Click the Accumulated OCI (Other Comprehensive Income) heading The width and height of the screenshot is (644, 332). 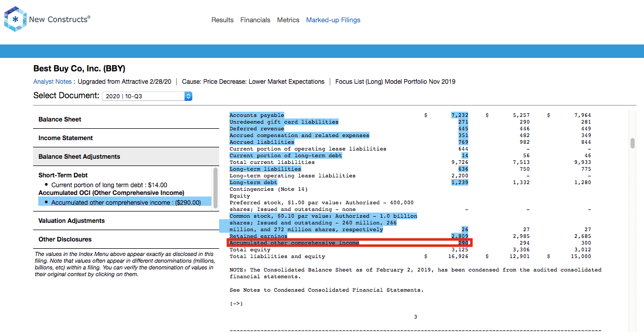click(111, 193)
